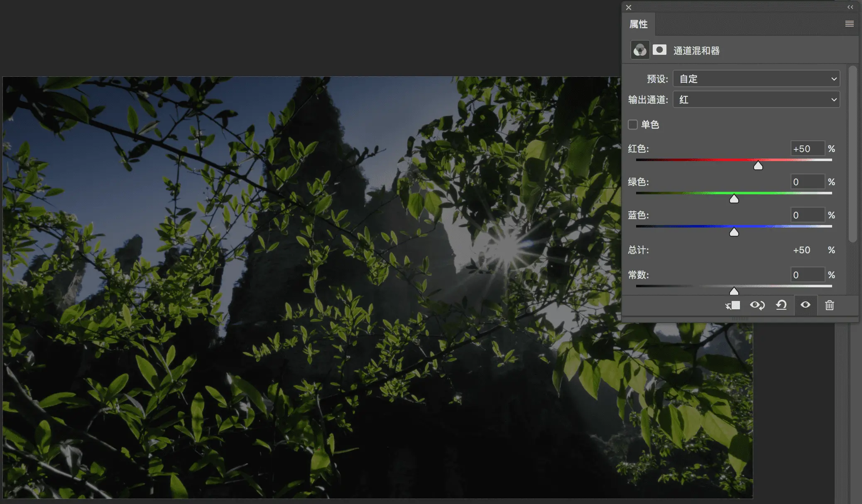This screenshot has width=862, height=504.
Task: Collapse the panel with the double arrows
Action: tap(850, 7)
